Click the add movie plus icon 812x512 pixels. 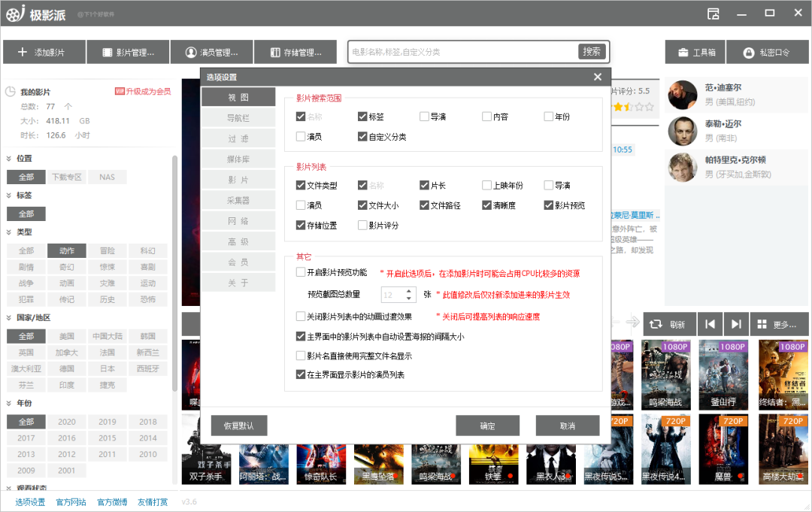[x=23, y=53]
